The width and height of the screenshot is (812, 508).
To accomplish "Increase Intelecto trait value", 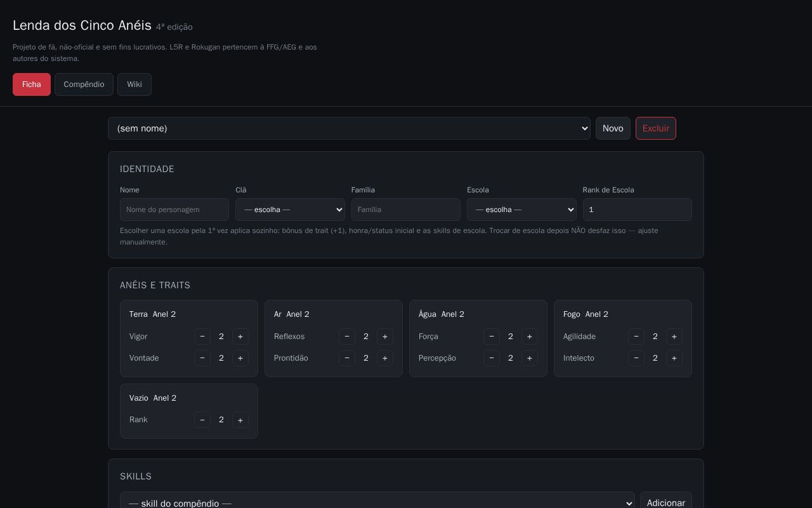I will (674, 358).
